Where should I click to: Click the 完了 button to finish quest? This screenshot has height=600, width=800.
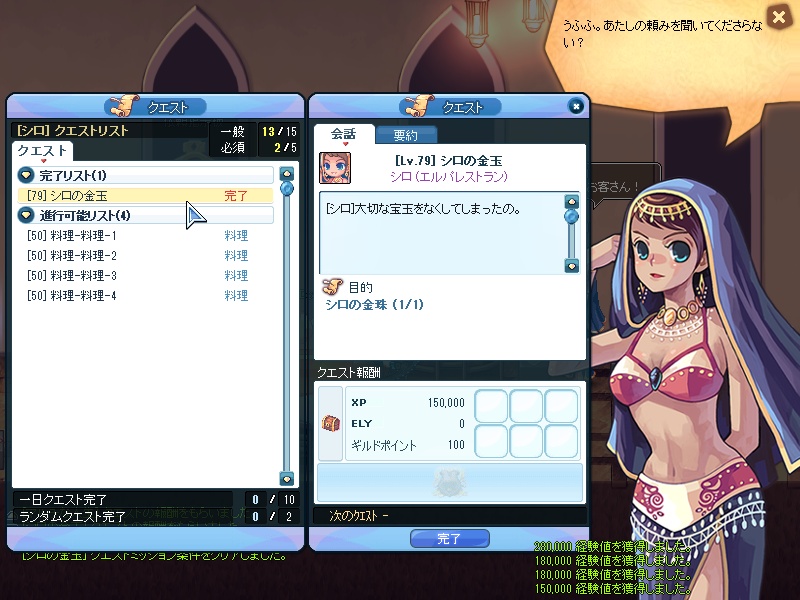[x=449, y=538]
